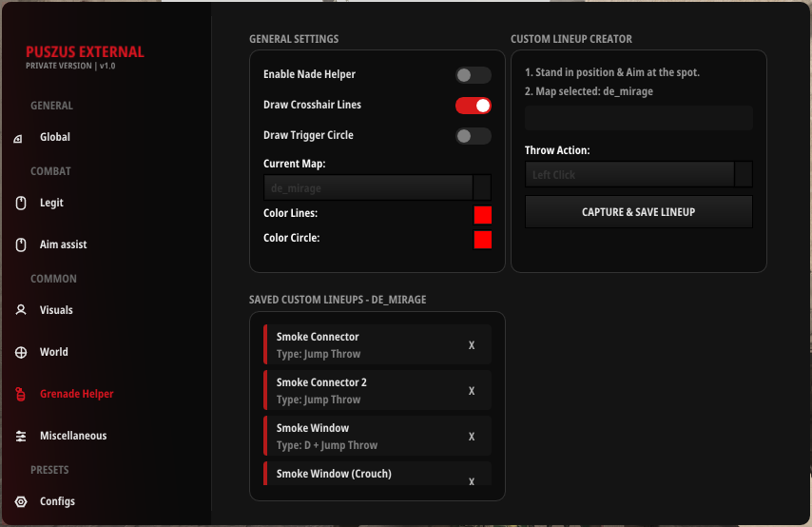Click the PUSZUS EXTERNAL title text
This screenshot has height=527, width=812.
[85, 51]
